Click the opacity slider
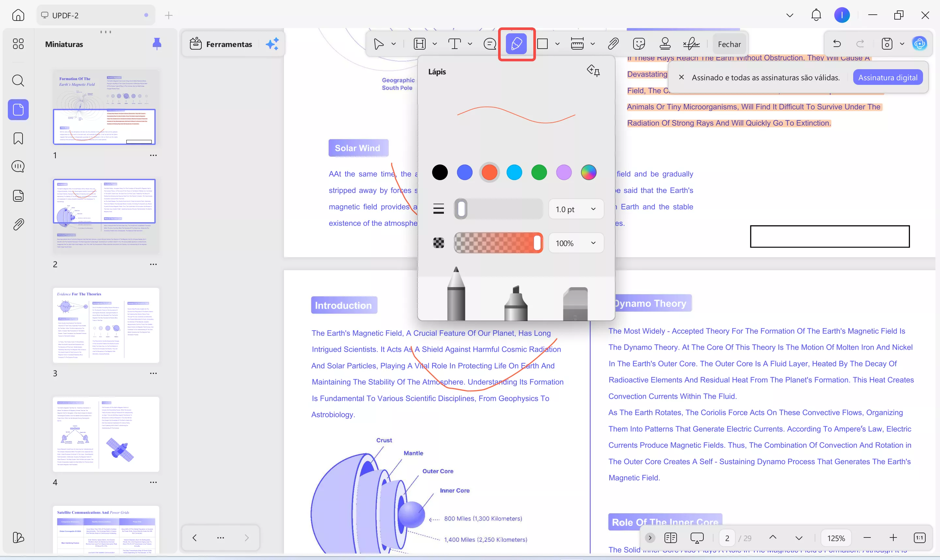The width and height of the screenshot is (940, 560). (498, 243)
